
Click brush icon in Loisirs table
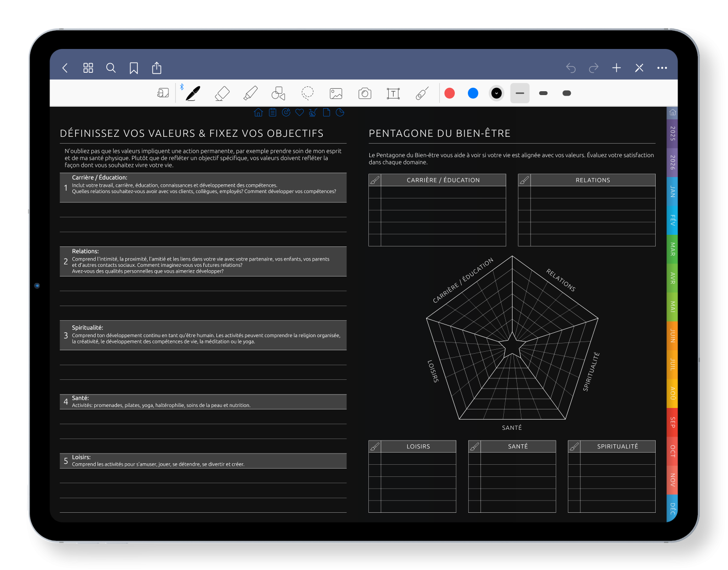click(375, 446)
